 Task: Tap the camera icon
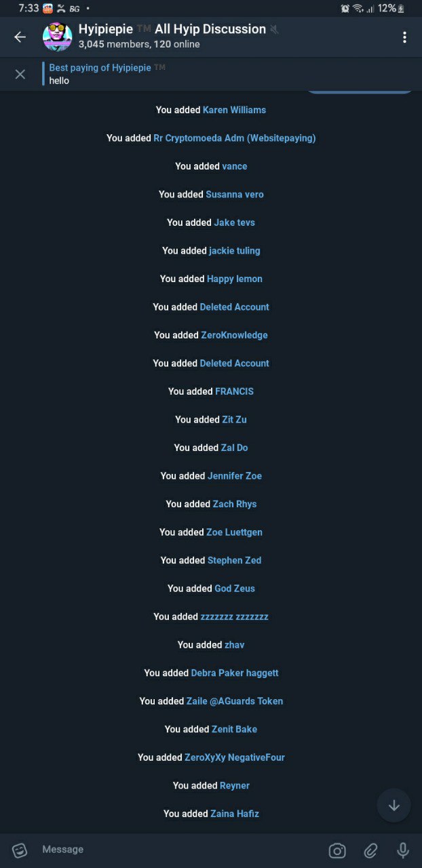coord(337,850)
